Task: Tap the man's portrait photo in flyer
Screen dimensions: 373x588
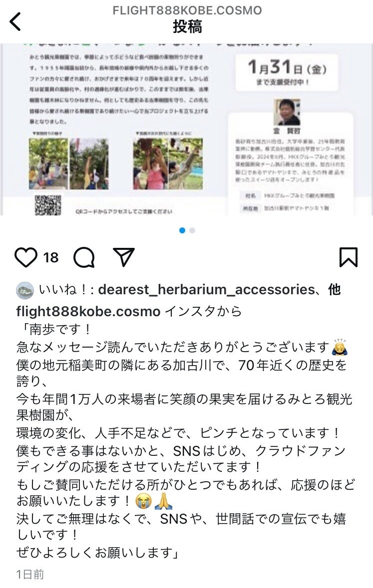Action: (287, 113)
